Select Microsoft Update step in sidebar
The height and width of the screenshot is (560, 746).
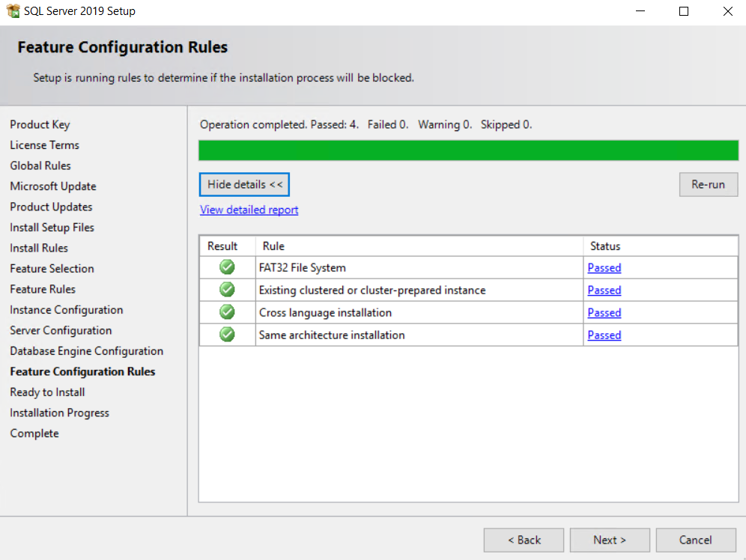point(53,186)
